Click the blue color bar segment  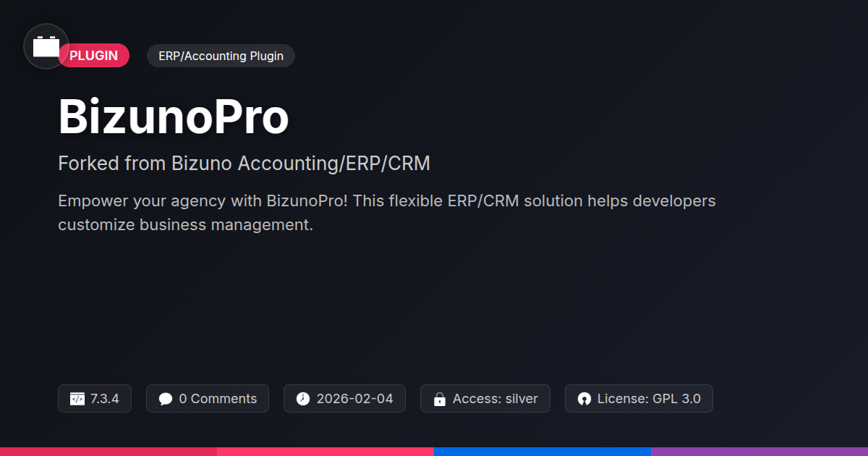tap(542, 452)
